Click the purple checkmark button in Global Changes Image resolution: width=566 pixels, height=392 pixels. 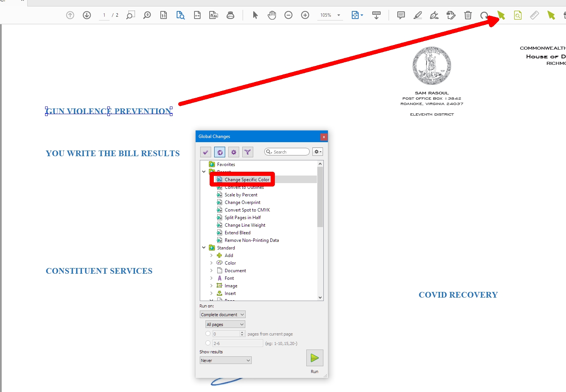205,152
